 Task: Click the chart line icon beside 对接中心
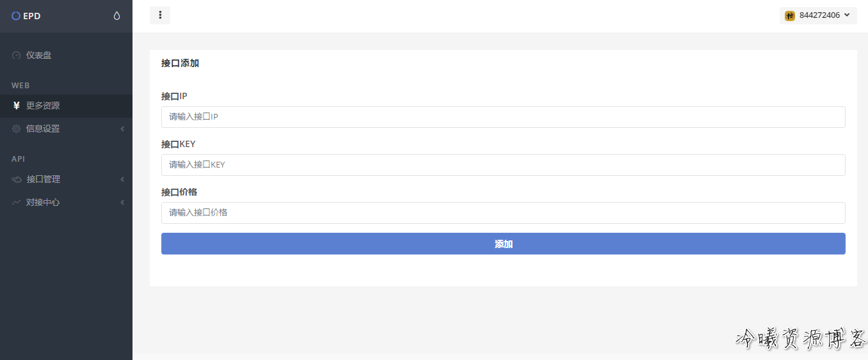[17, 203]
